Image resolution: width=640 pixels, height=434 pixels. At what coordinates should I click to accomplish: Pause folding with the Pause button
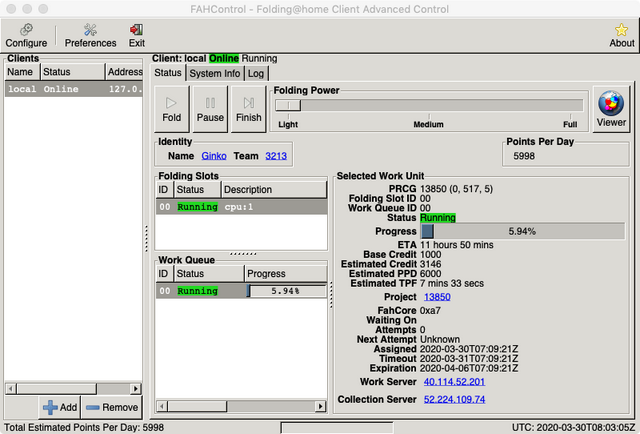tap(210, 109)
